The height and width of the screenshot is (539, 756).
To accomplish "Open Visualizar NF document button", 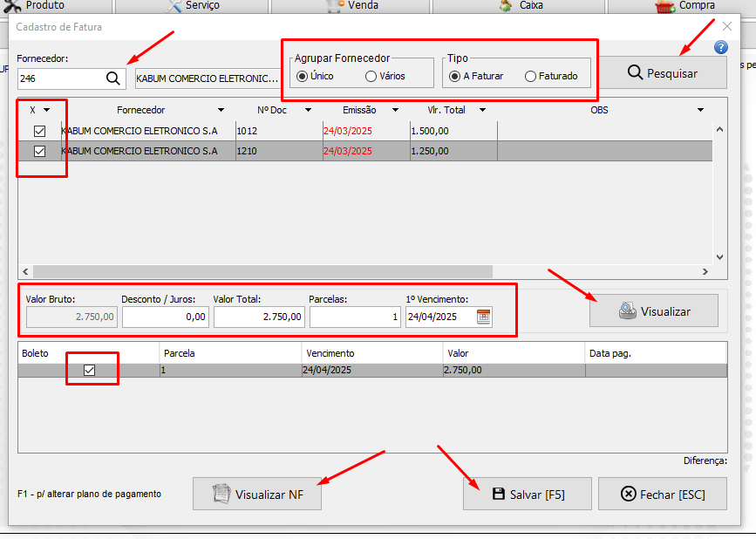I will (x=257, y=495).
